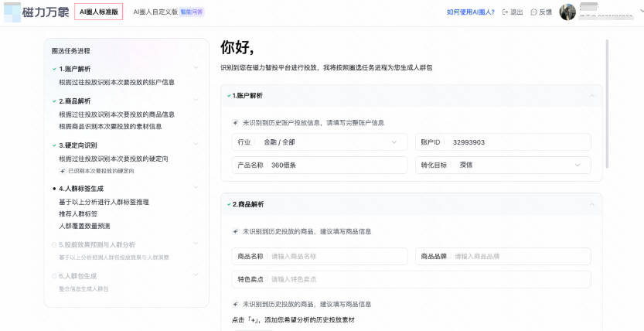Screen dimensions: 644x331
Task: Click the 商品名称 input field
Action: (319, 256)
